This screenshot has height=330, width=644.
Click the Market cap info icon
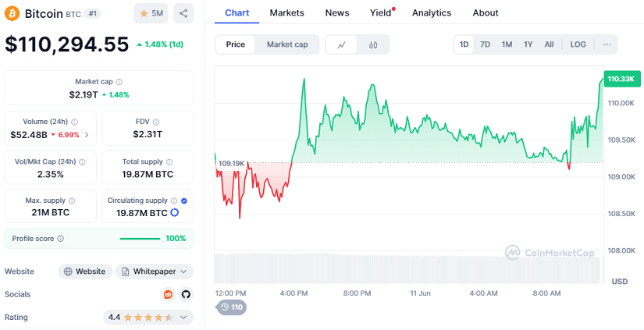pos(119,82)
